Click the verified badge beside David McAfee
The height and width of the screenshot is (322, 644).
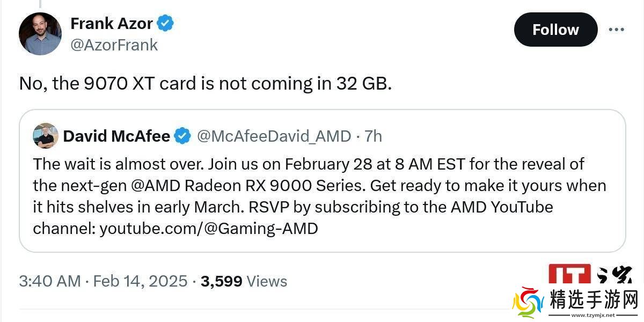[x=183, y=136]
